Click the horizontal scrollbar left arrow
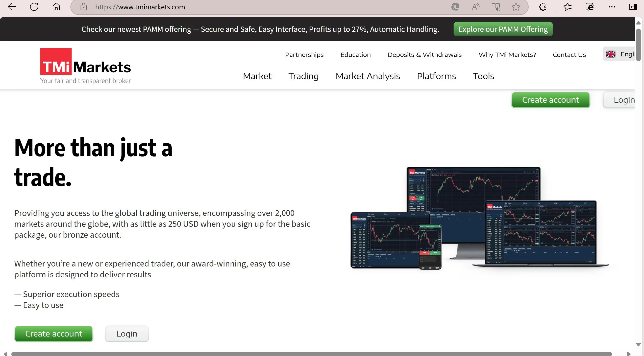Image resolution: width=644 pixels, height=356 pixels. click(x=5, y=354)
